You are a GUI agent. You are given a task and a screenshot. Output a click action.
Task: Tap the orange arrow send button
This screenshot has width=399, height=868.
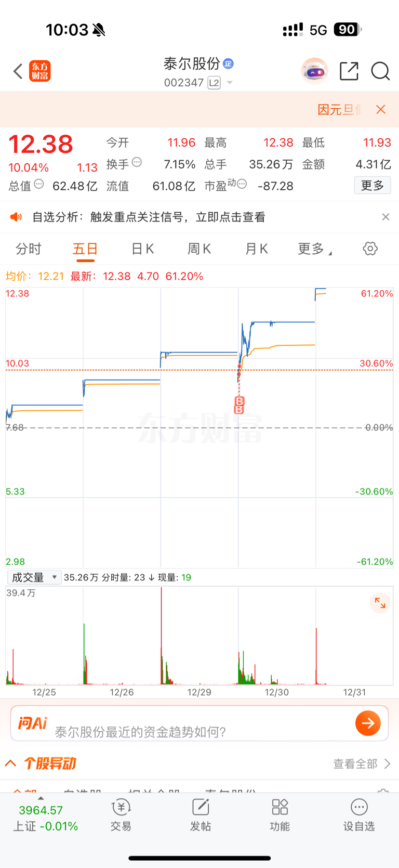[x=368, y=723]
